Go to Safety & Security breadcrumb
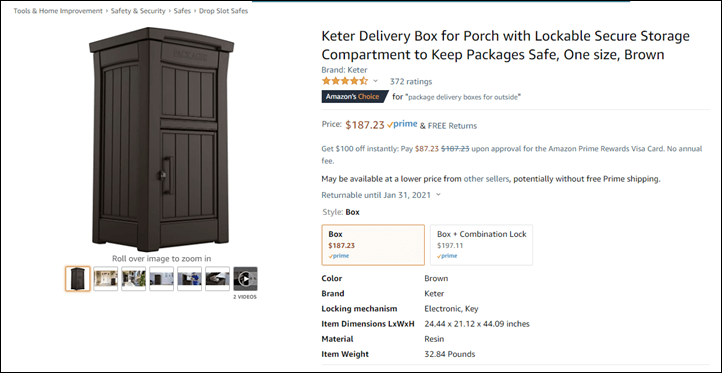The width and height of the screenshot is (722, 373). tap(138, 11)
